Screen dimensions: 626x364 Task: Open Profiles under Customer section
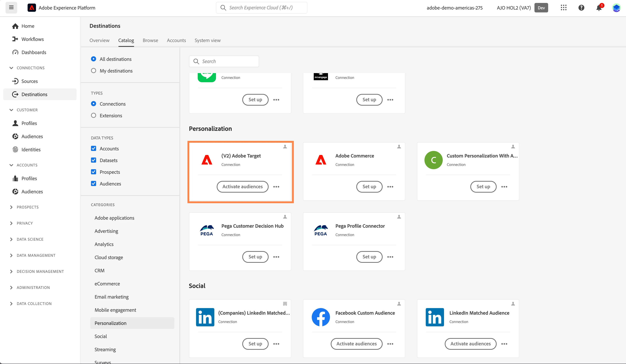point(29,123)
